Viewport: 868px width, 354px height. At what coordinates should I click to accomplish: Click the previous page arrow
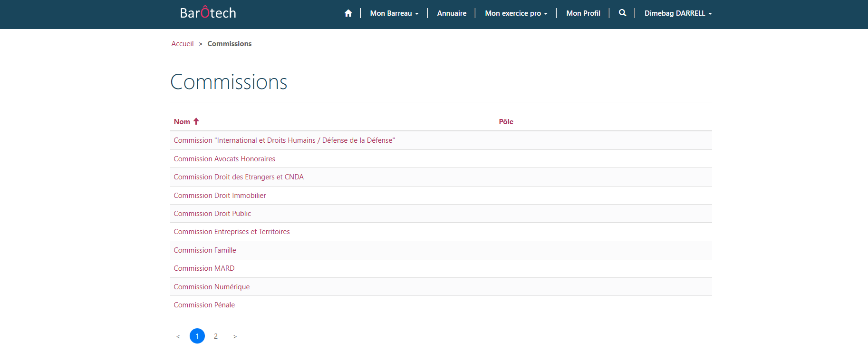tap(178, 336)
